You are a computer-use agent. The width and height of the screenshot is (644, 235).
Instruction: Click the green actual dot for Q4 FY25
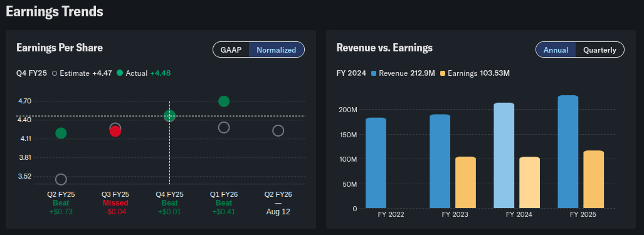click(170, 116)
